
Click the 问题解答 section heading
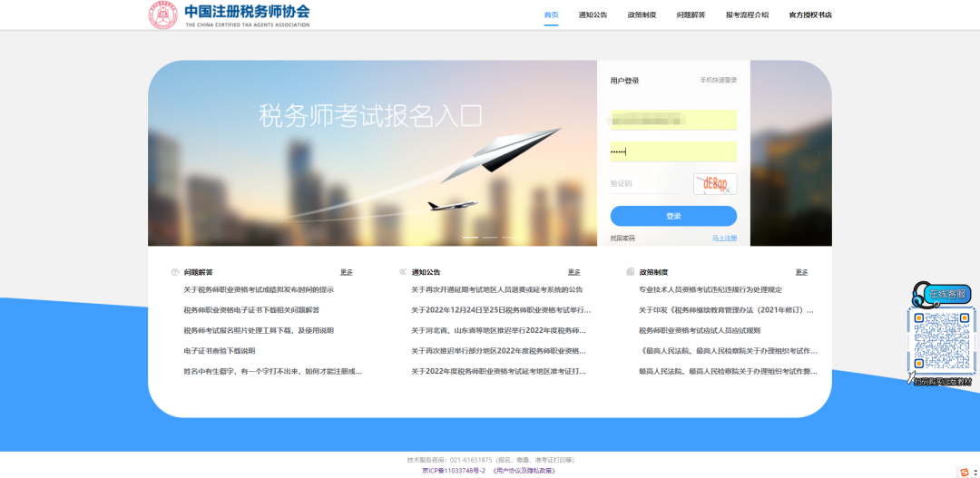198,272
